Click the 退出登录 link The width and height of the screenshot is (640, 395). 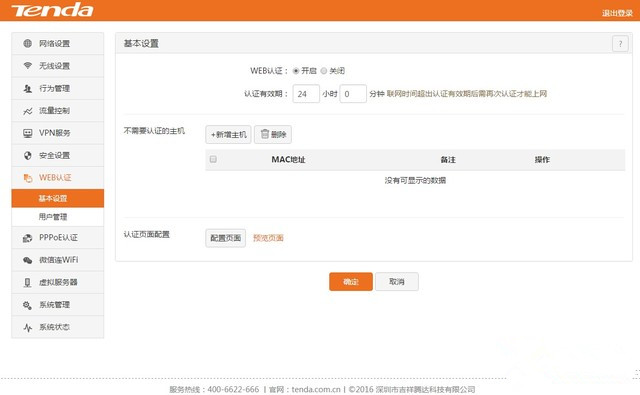617,13
